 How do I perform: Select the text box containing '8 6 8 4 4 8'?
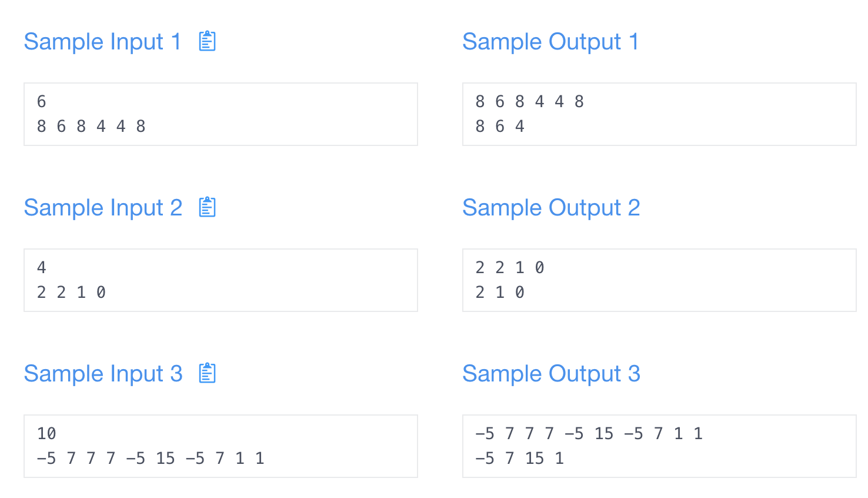(x=221, y=114)
